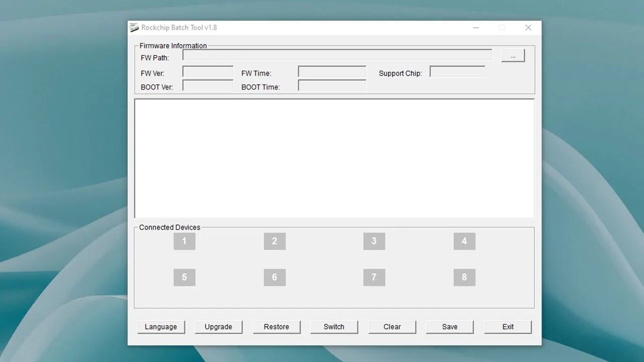Screen dimensions: 644x362
Task: Click the "BOOT Time:" label
Action: pyautogui.click(x=261, y=87)
